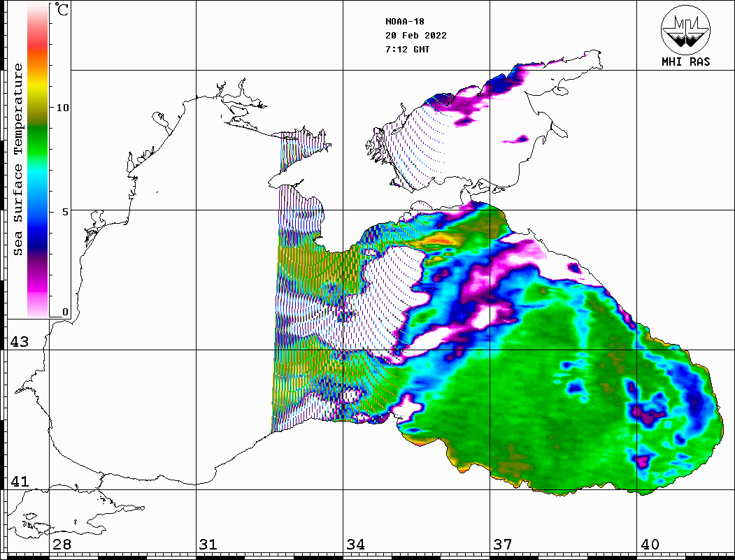The height and width of the screenshot is (560, 735).
Task: Click longitude label '37'
Action: (x=503, y=544)
